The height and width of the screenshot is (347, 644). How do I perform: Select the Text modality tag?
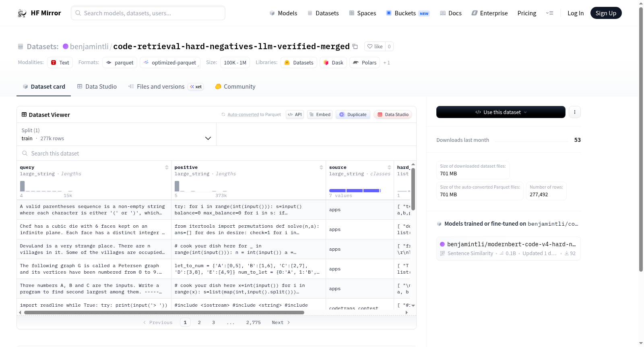click(60, 62)
